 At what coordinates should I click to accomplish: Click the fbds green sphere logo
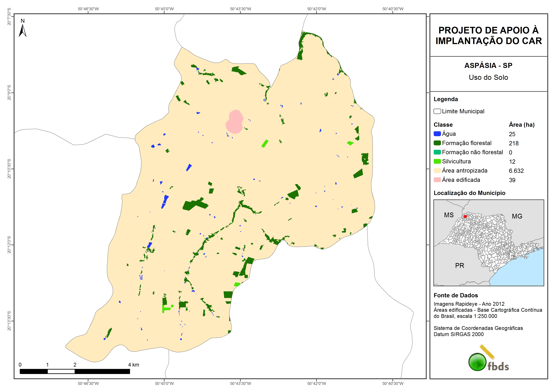tap(477, 362)
